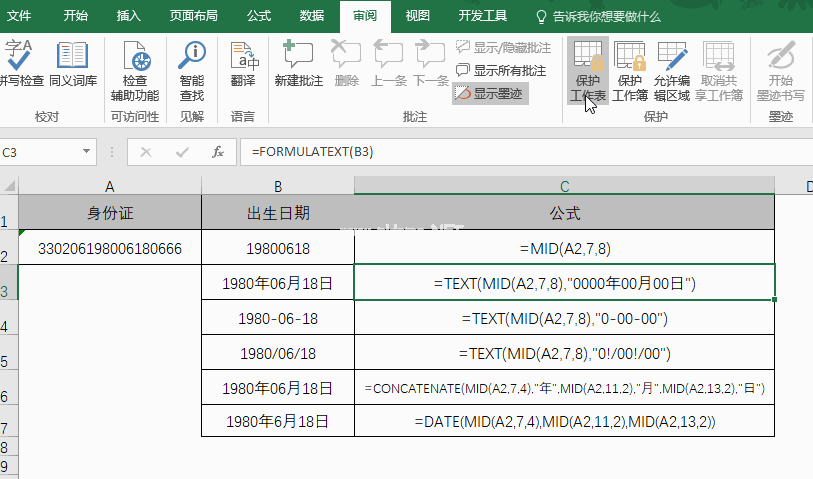813x479 pixels.
Task: Expand the Name Box dropdown
Action: pyautogui.click(x=88, y=152)
